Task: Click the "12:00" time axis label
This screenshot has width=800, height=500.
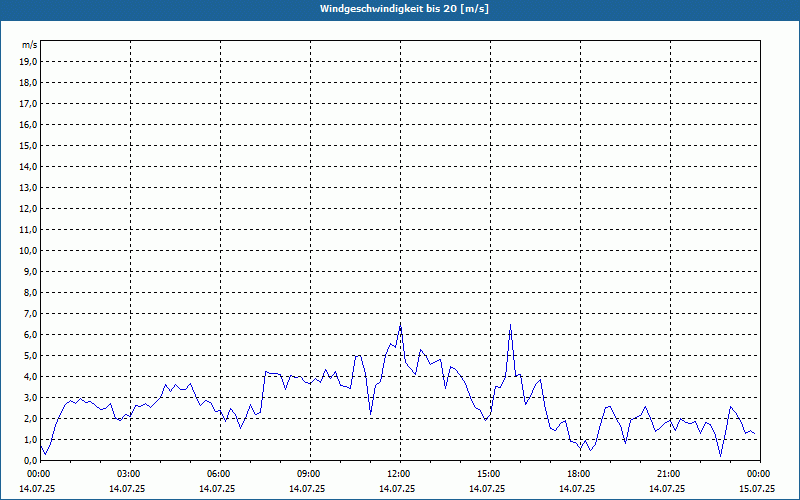Action: click(401, 474)
